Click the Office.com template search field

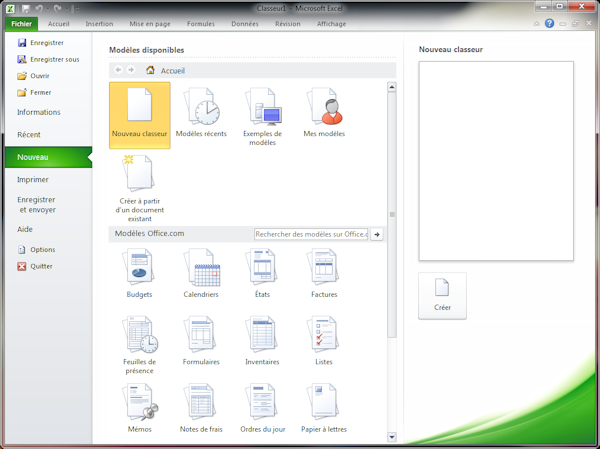tap(311, 234)
